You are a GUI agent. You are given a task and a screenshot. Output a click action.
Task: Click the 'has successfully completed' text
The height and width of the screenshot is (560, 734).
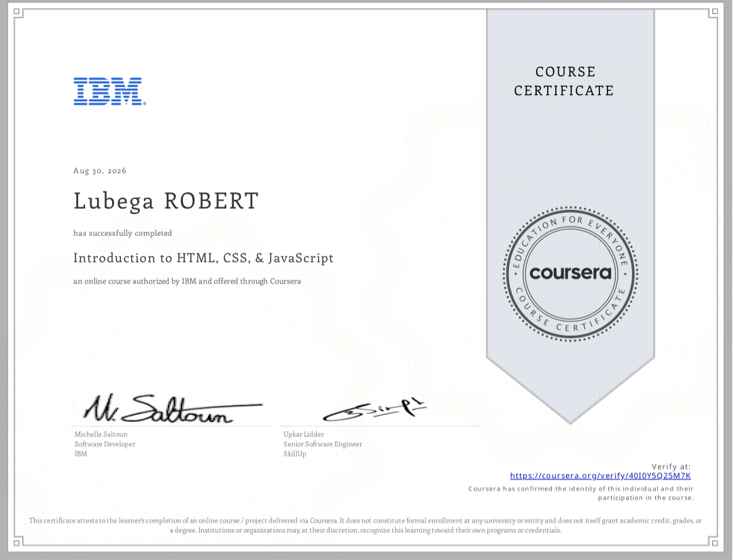click(122, 233)
